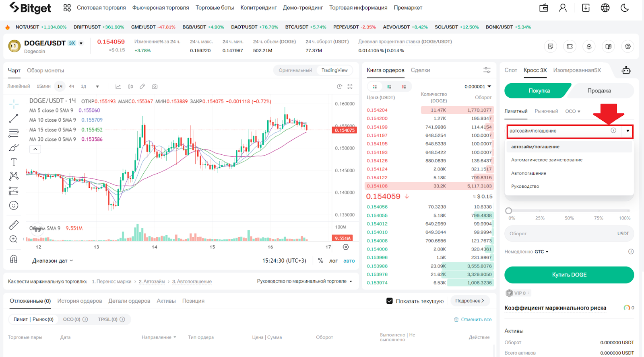The width and height of the screenshot is (644, 357).
Task: Select the emoji sticker chart tool
Action: tap(14, 205)
